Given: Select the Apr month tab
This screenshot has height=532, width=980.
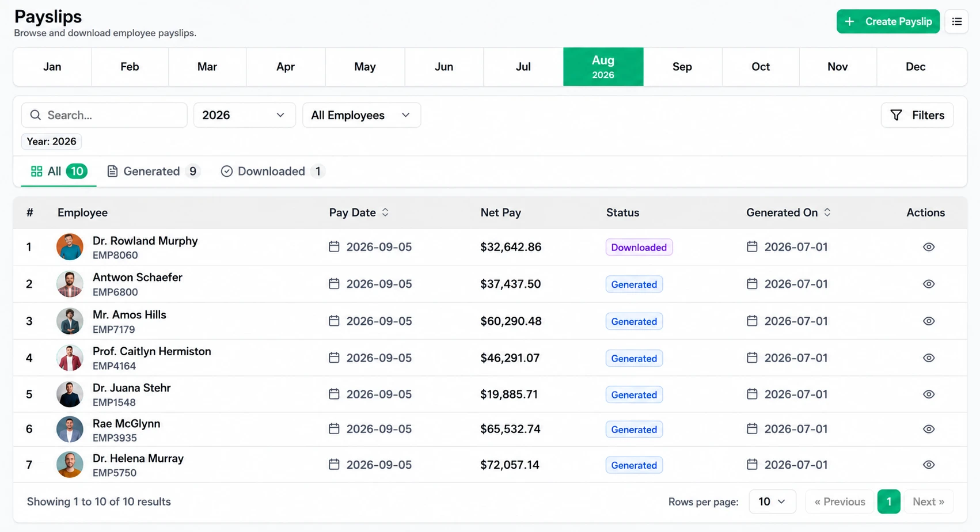Looking at the screenshot, I should [x=286, y=67].
